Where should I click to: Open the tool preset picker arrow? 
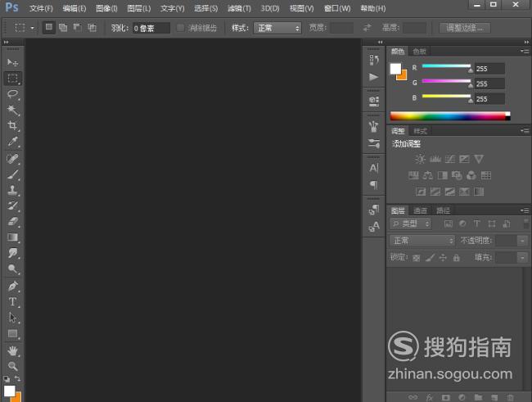pos(32,28)
